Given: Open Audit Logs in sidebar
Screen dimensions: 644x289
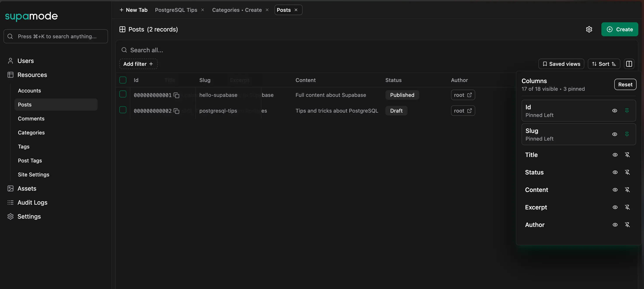Looking at the screenshot, I should pos(32,202).
